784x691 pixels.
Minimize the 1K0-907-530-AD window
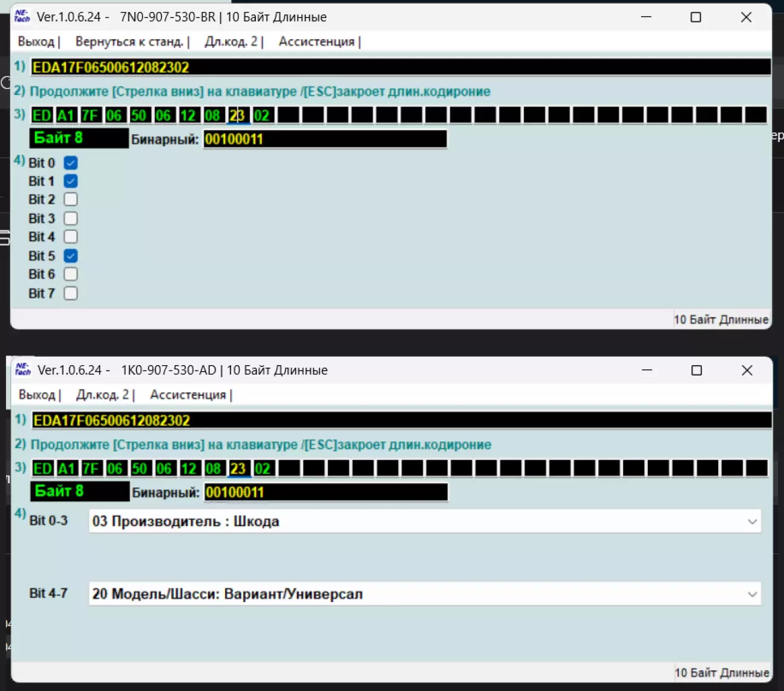(x=647, y=370)
